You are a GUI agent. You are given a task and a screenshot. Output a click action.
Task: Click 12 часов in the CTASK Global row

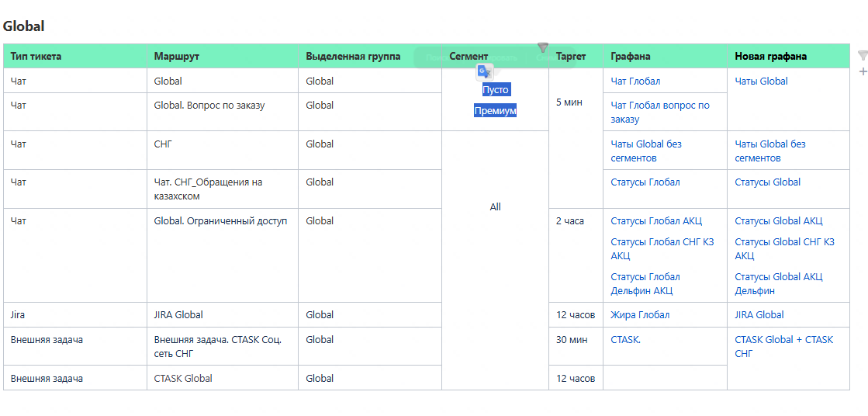click(x=576, y=378)
